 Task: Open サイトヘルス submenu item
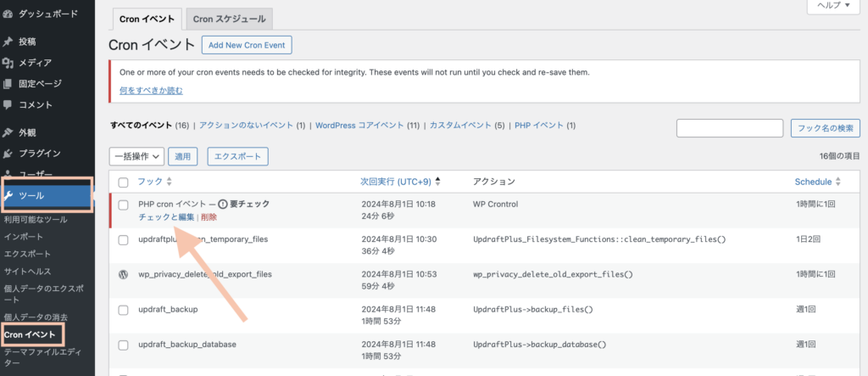click(x=27, y=272)
